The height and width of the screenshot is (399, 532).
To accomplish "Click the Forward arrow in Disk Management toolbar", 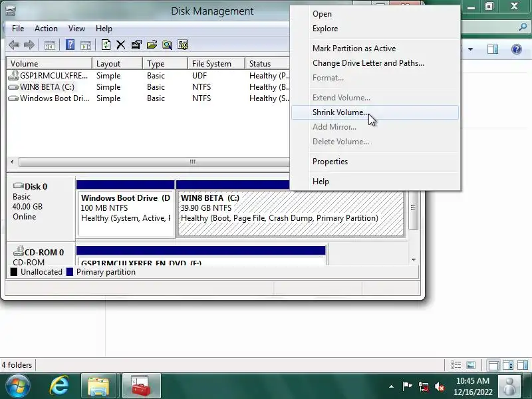I will pyautogui.click(x=29, y=45).
